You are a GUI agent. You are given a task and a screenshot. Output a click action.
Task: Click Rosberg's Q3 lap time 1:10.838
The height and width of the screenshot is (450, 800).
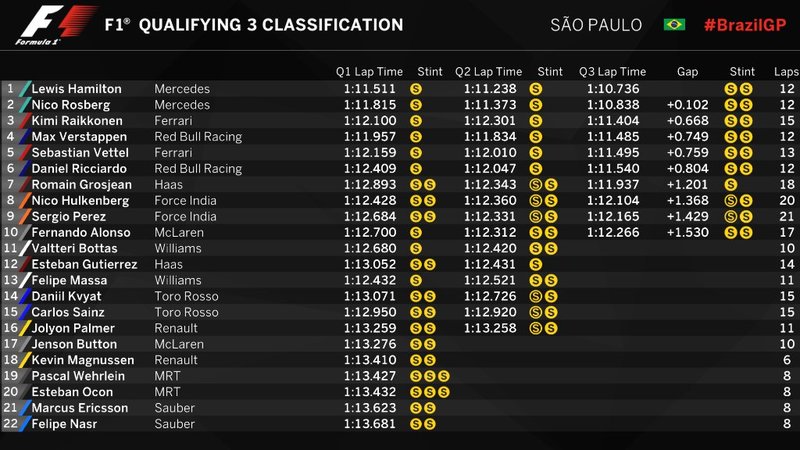612,105
